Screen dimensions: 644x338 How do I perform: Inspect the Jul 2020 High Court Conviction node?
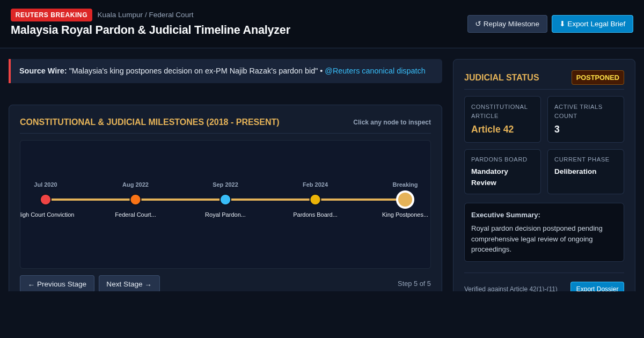[x=46, y=200]
